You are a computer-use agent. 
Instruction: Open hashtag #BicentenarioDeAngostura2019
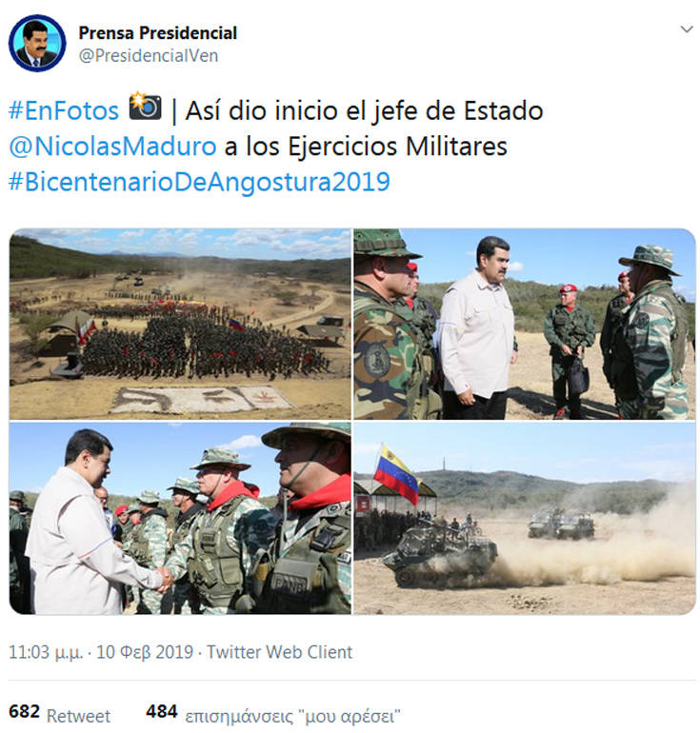pos(199,182)
